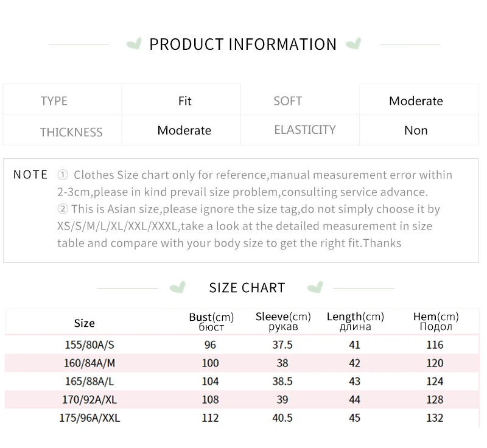Select the Hem(cm) column header

436,321
